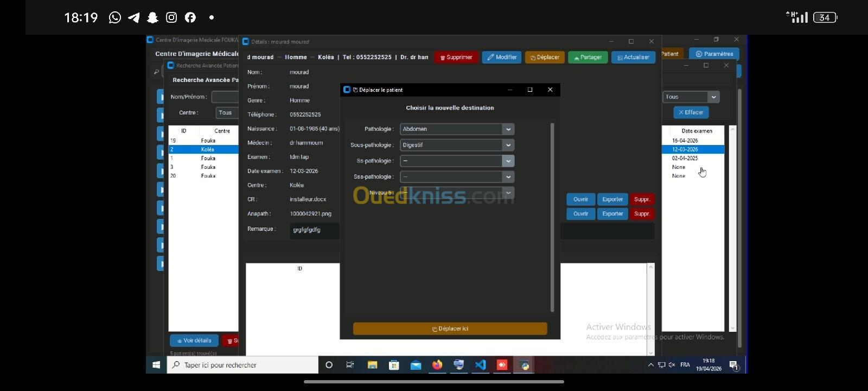Open the Sous-pathologie dropdown showing Digestif
Screen dimensions: 868x391
click(x=457, y=145)
